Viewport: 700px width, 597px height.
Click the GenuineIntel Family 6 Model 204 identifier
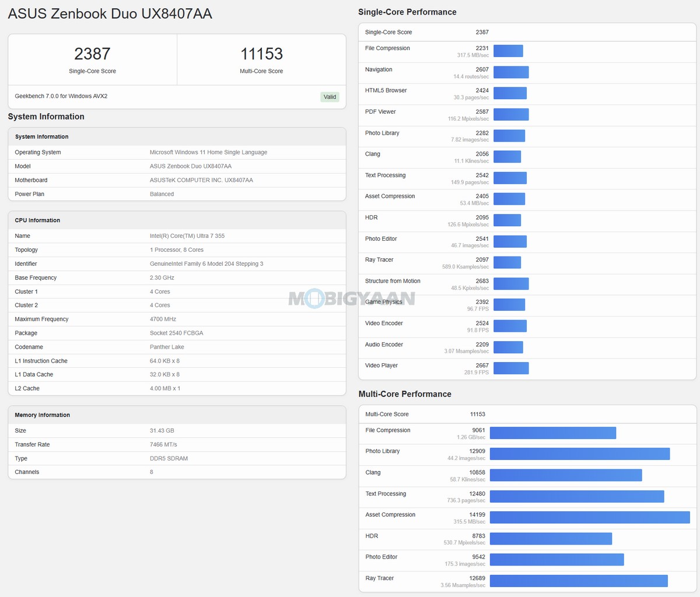pos(206,264)
